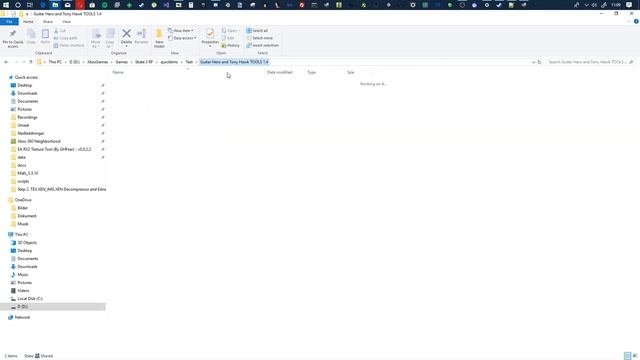
Task: Create a New folder from ribbon
Action: [x=159, y=38]
